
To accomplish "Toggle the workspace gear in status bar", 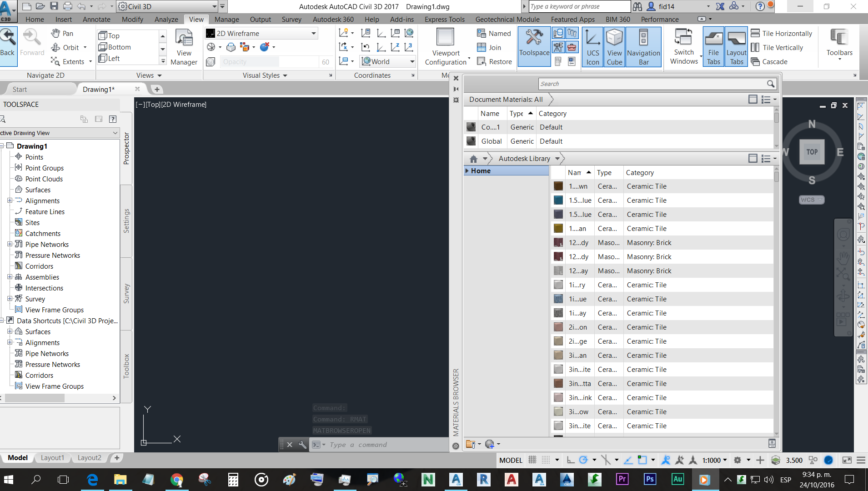I will pyautogui.click(x=738, y=460).
